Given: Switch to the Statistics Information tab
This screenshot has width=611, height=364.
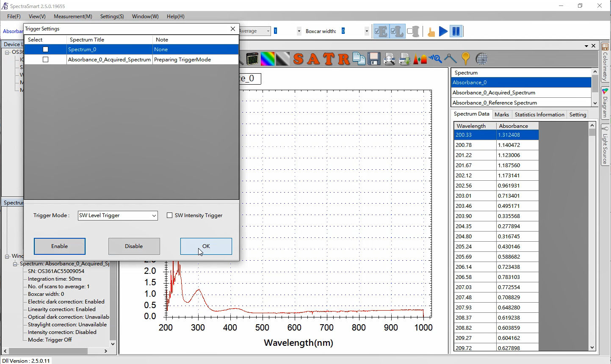Looking at the screenshot, I should point(539,115).
